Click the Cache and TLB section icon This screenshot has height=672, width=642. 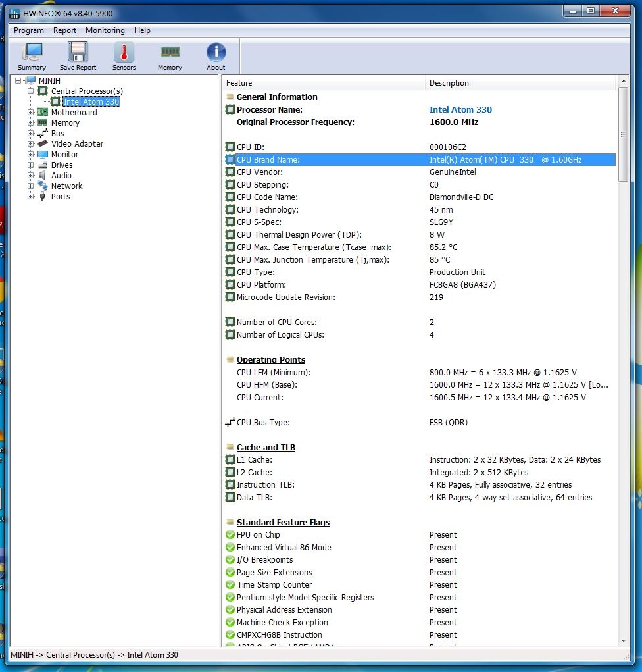tap(230, 447)
